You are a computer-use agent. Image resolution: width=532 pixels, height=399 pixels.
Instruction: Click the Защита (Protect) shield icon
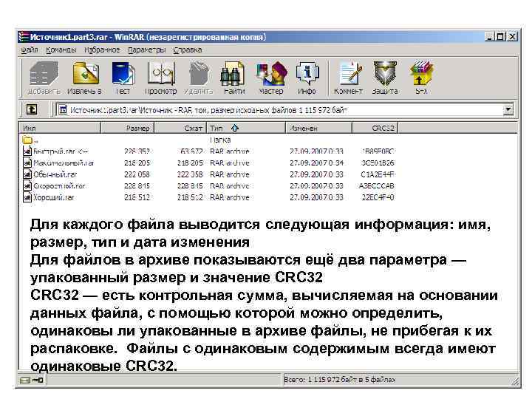[x=385, y=78]
